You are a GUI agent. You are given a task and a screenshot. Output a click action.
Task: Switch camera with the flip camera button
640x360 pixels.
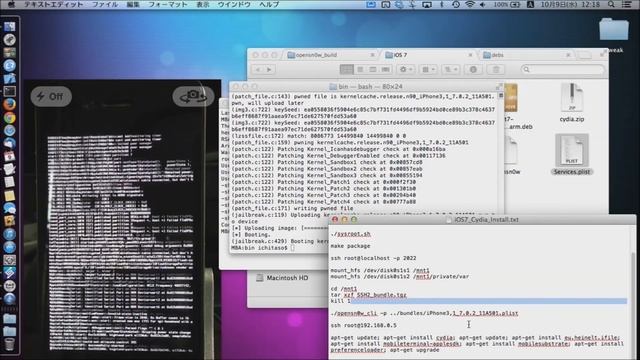193,97
